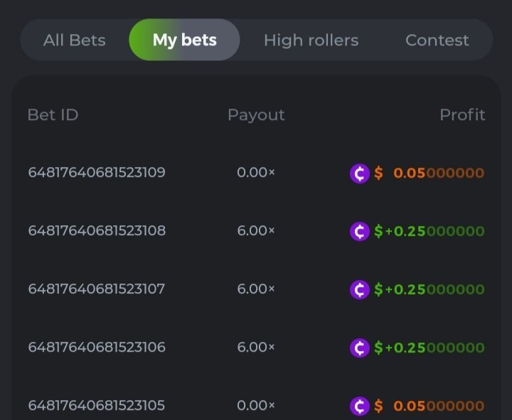Show the Contest tab
Image resolution: width=512 pixels, height=420 pixels.
(437, 40)
